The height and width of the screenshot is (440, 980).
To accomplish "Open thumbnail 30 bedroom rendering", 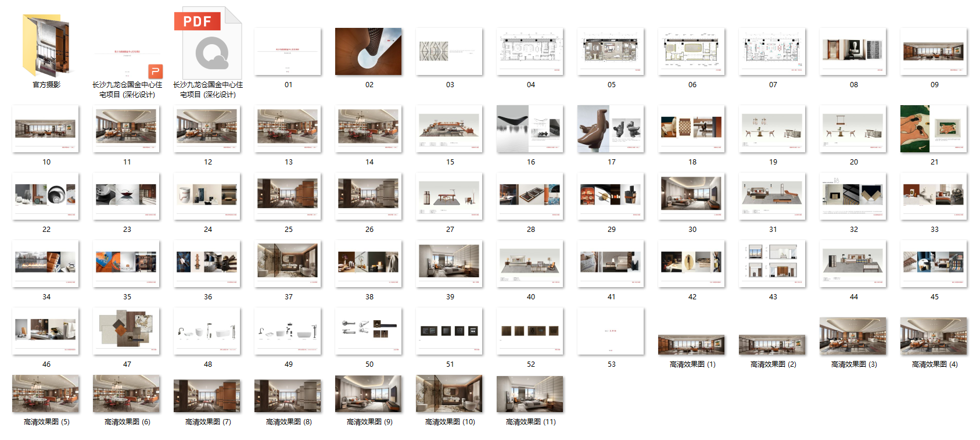I will click(x=691, y=196).
